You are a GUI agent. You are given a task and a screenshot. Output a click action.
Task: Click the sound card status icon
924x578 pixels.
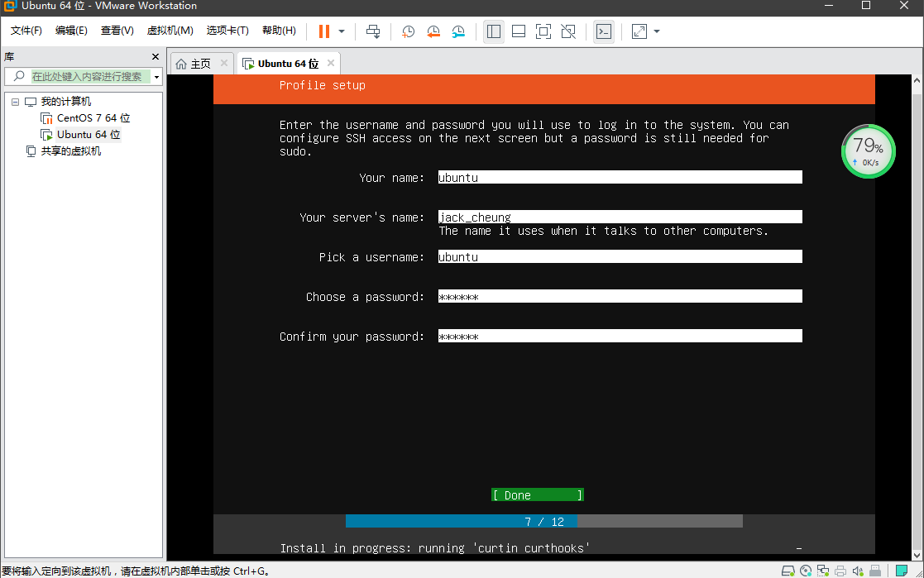tap(858, 571)
